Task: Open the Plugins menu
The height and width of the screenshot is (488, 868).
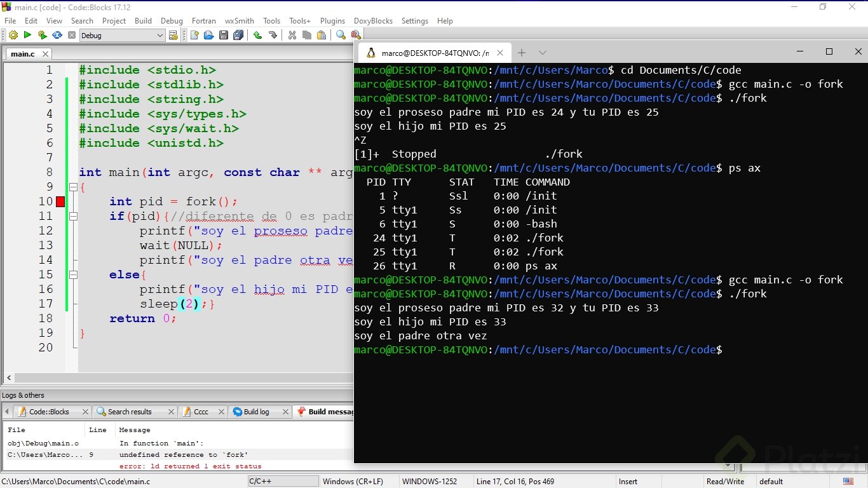Action: [x=332, y=21]
